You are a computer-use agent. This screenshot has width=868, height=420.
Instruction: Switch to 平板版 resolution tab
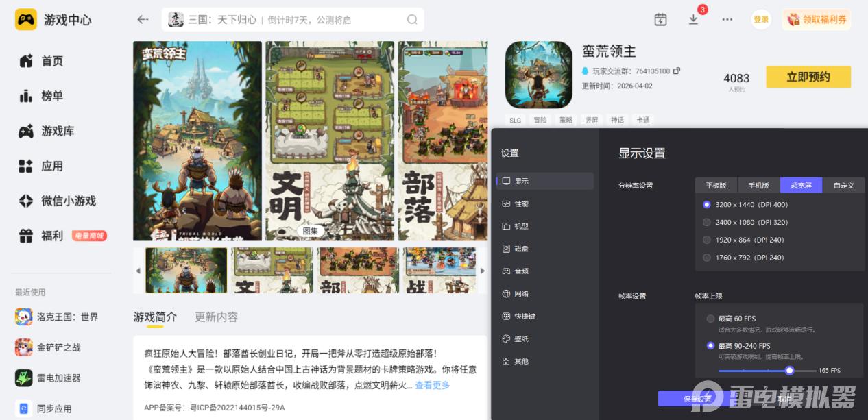pyautogui.click(x=716, y=185)
